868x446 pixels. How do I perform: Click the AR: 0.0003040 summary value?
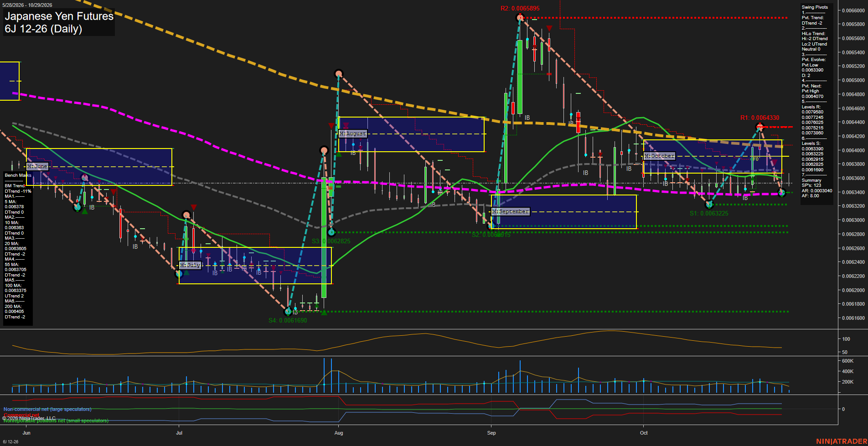[x=817, y=191]
